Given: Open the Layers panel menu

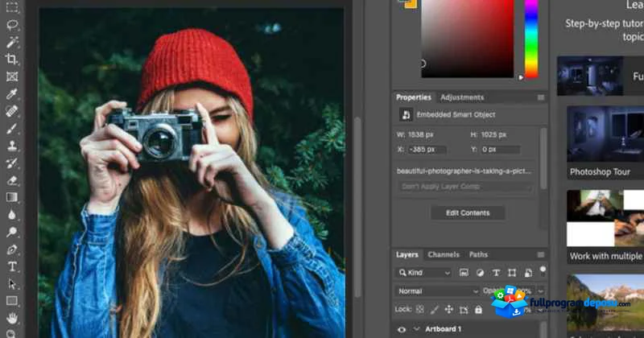Looking at the screenshot, I should [541, 254].
